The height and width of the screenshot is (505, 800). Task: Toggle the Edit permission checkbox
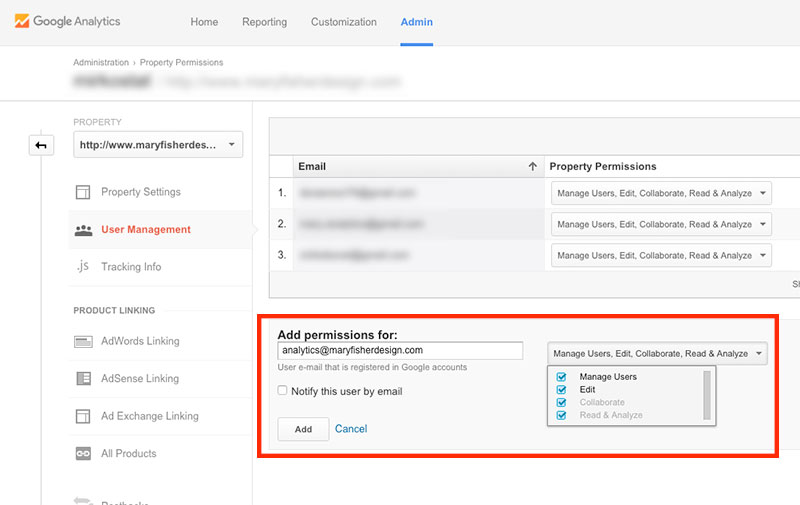point(561,390)
